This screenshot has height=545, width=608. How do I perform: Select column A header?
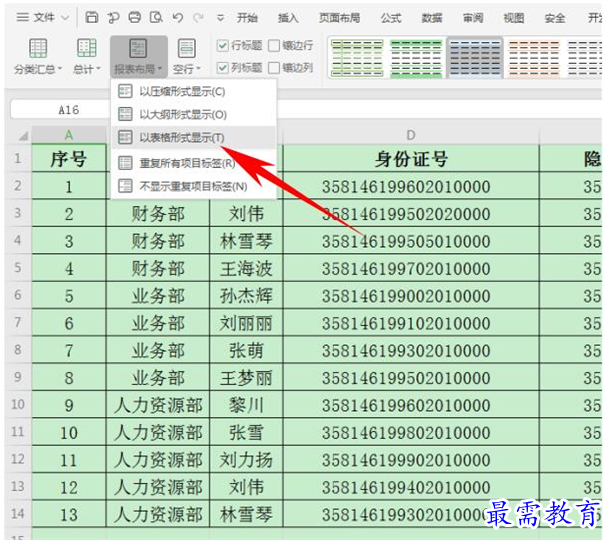pos(69,135)
